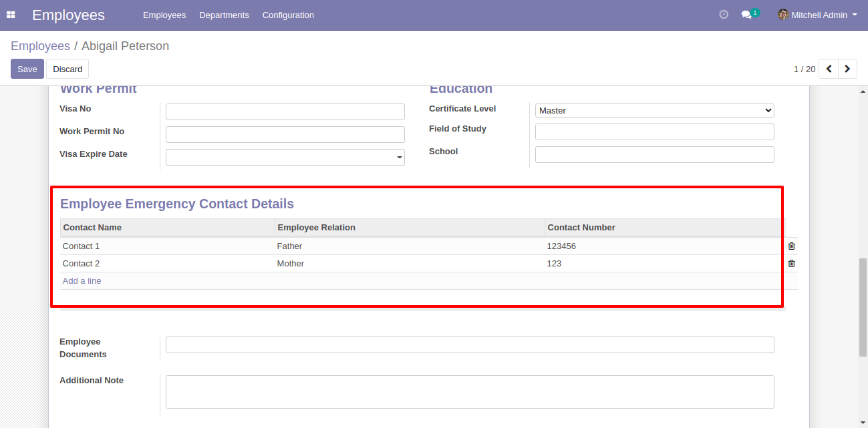
Task: Open the Visa Expire Date picker
Action: tap(285, 158)
